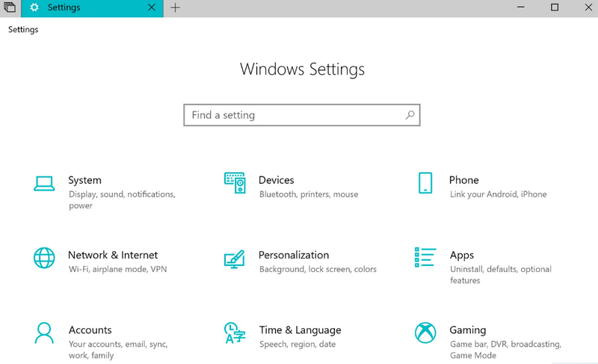
Task: Open Personalization settings title
Action: [x=294, y=255]
